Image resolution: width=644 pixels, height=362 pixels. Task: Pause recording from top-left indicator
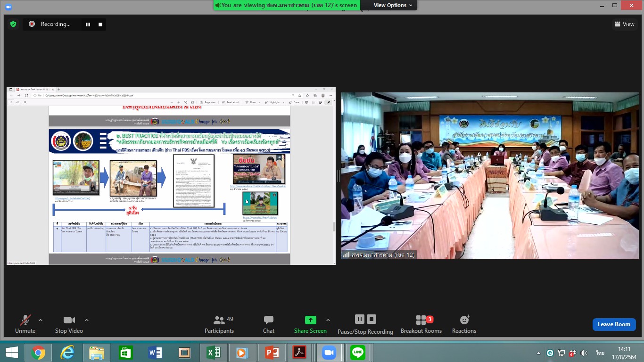(x=88, y=24)
